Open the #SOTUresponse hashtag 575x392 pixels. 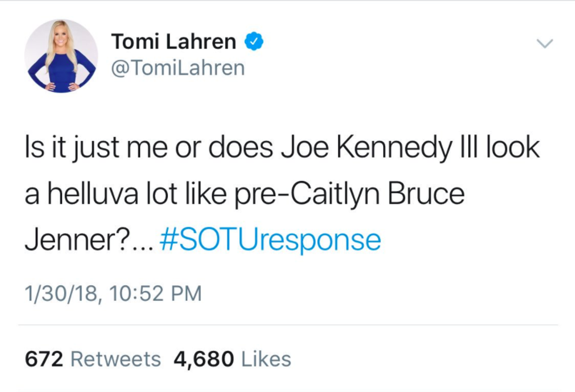coord(270,240)
